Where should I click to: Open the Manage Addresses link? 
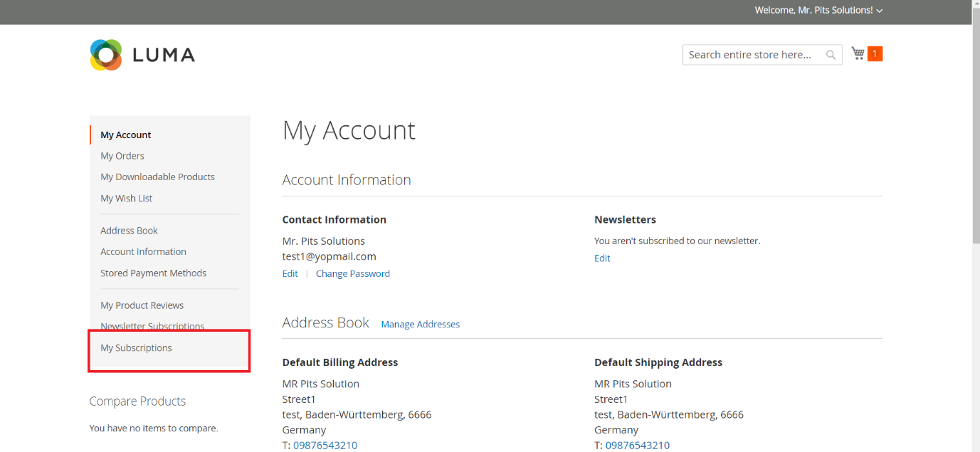tap(420, 324)
